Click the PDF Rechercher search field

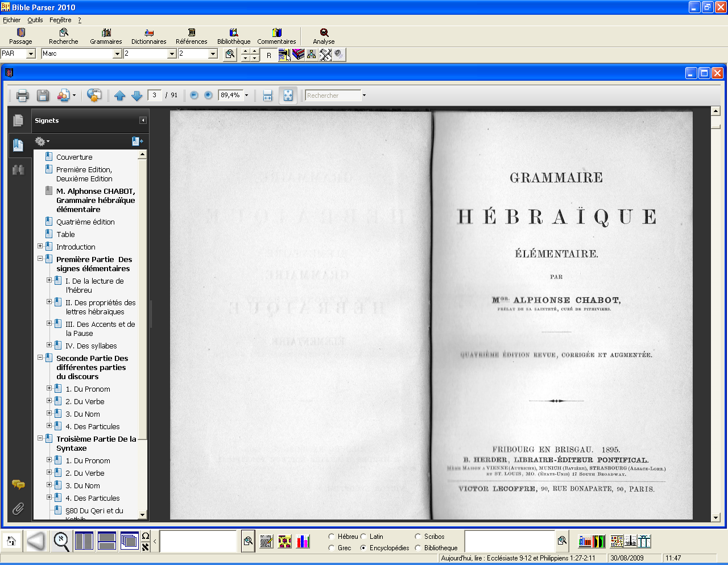pos(333,95)
